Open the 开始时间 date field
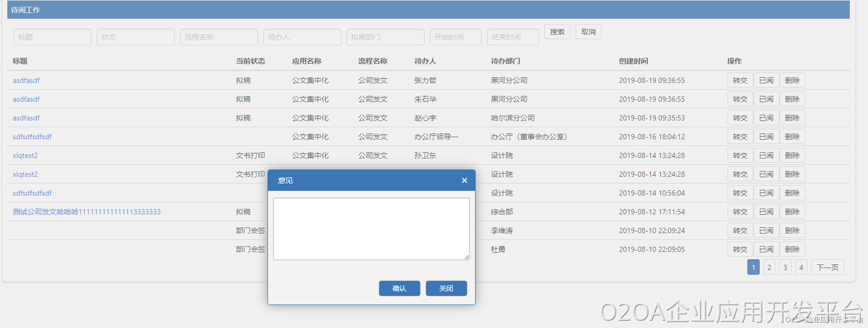 tap(455, 37)
